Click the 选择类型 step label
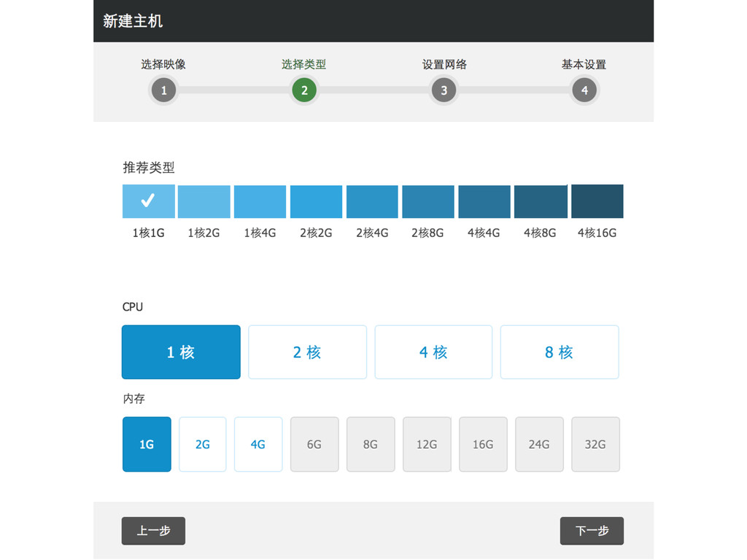The height and width of the screenshot is (560, 747). tap(304, 64)
